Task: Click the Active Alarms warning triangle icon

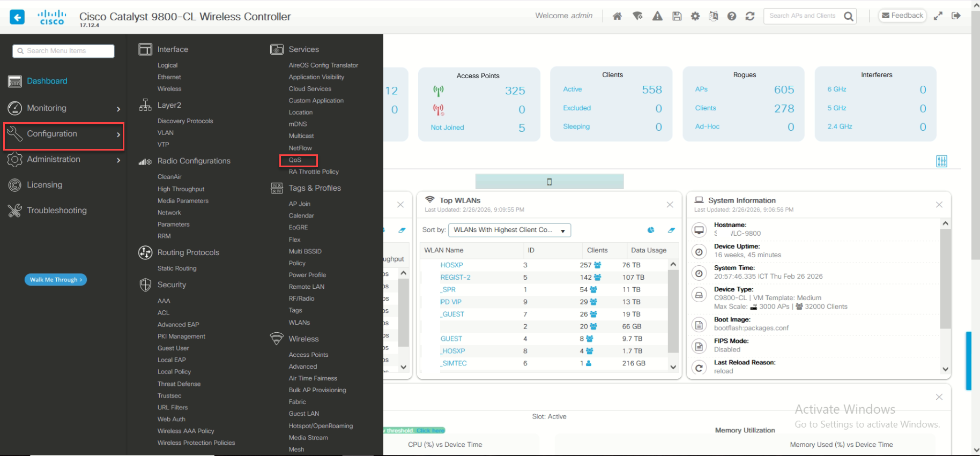Action: [x=657, y=16]
